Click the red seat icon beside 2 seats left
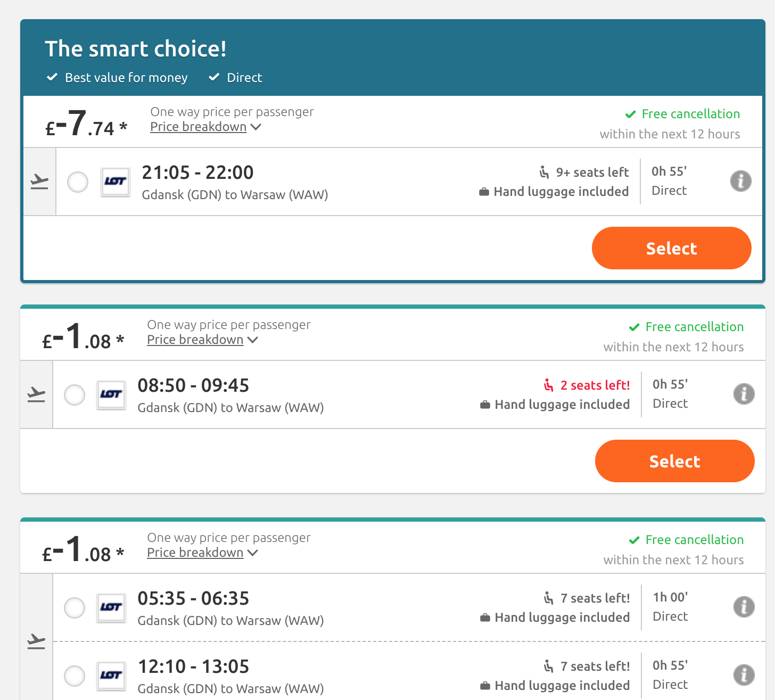This screenshot has width=775, height=700. click(548, 385)
